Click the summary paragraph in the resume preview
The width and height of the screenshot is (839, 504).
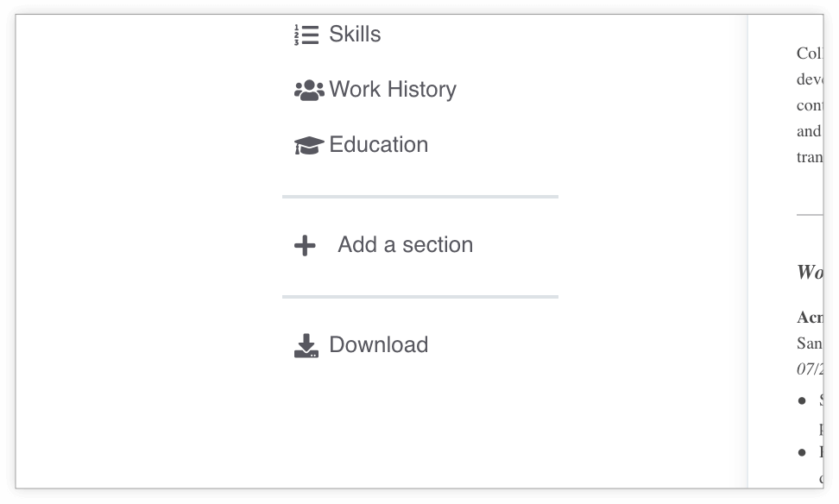tap(810, 105)
